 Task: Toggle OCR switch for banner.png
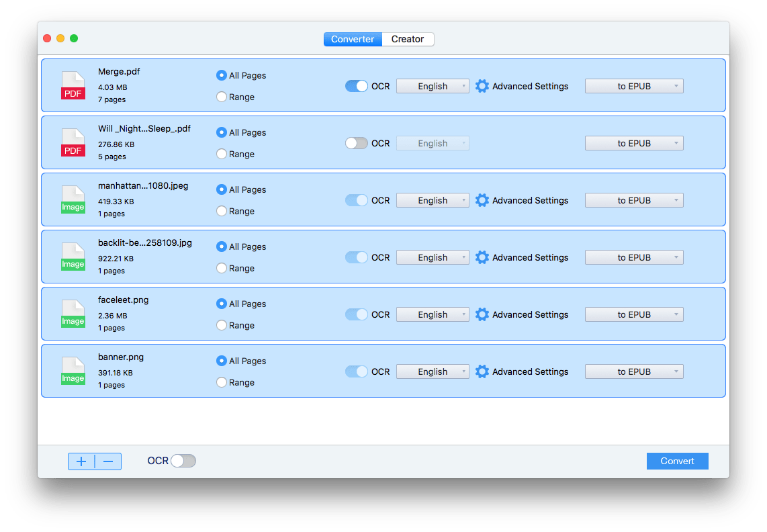357,371
